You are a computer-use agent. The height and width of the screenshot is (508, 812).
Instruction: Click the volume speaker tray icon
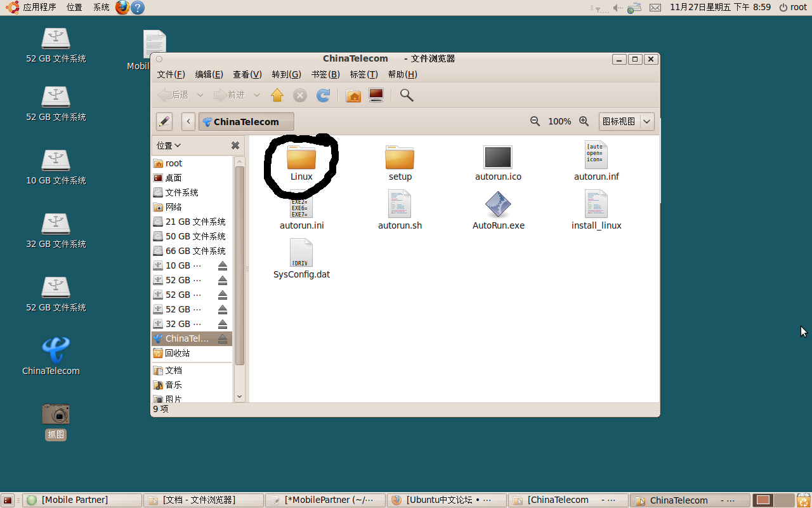(618, 8)
